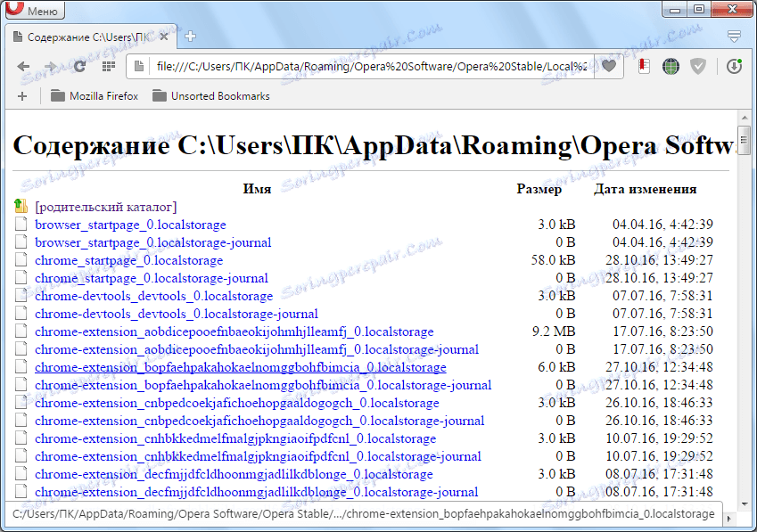Click the date 04.04.16, 4:42:39 in the first file row
The width and height of the screenshot is (757, 532).
[x=662, y=225]
